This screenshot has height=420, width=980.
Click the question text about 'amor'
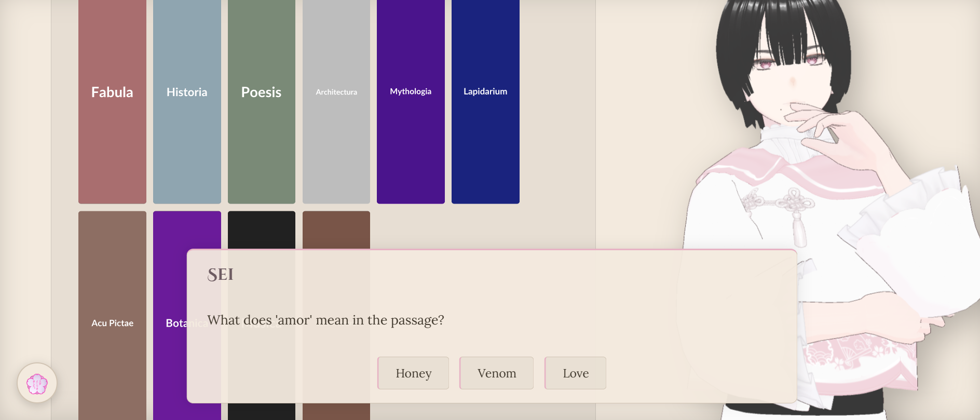325,320
